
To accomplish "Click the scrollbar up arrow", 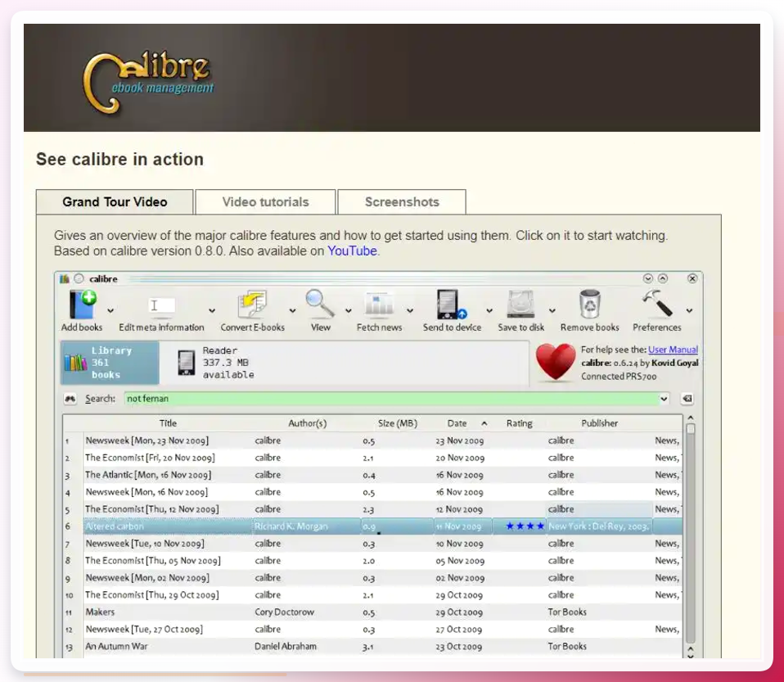I will [x=691, y=418].
